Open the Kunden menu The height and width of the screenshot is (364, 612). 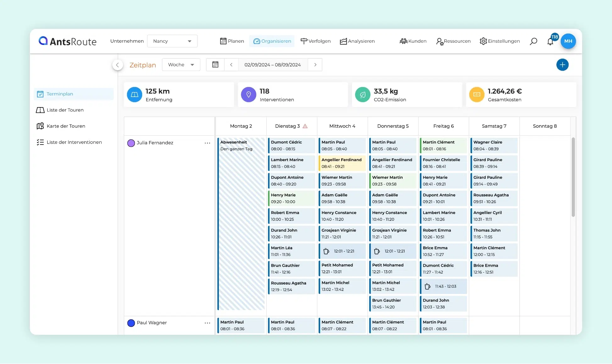coord(413,41)
